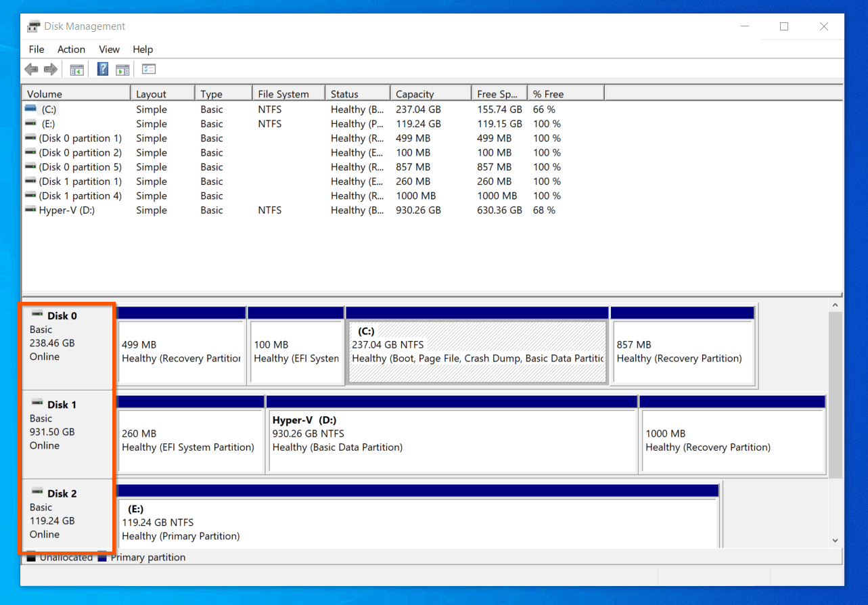Open the View menu
Viewport: 868px width, 605px height.
click(109, 49)
